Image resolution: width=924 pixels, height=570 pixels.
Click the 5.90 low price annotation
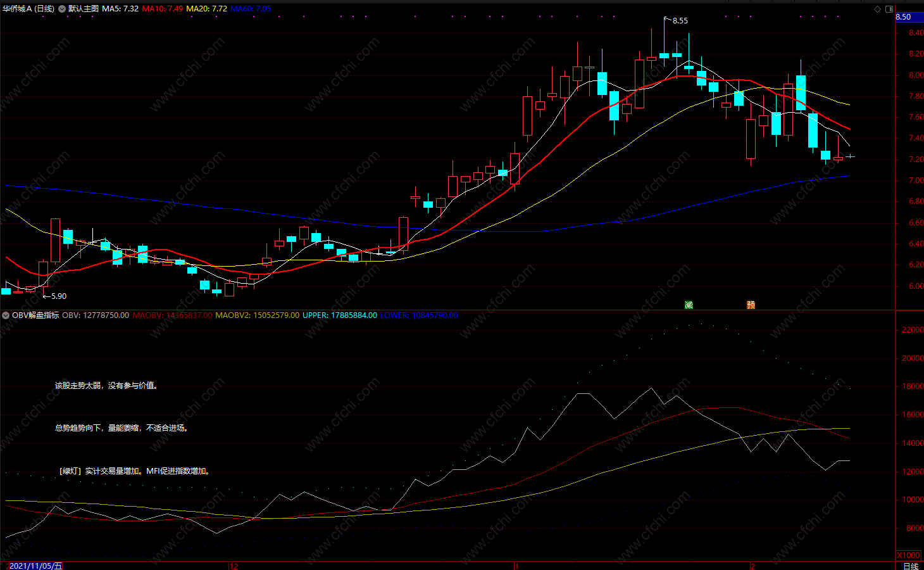pos(58,296)
